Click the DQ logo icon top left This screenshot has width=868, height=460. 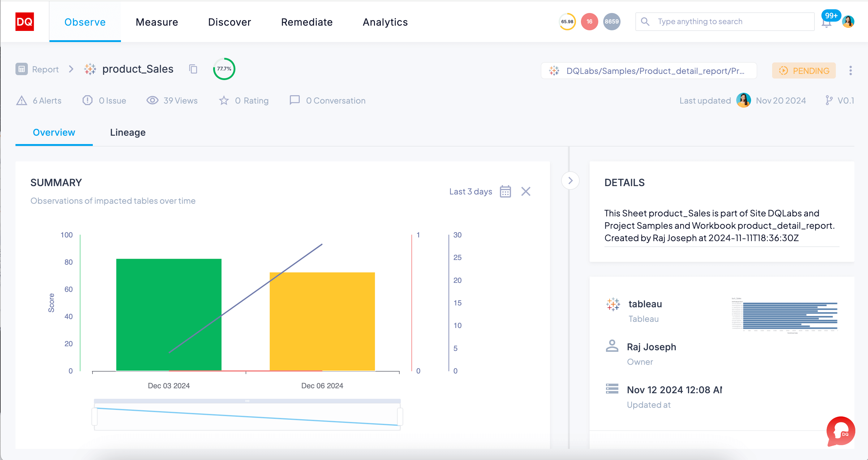click(24, 21)
